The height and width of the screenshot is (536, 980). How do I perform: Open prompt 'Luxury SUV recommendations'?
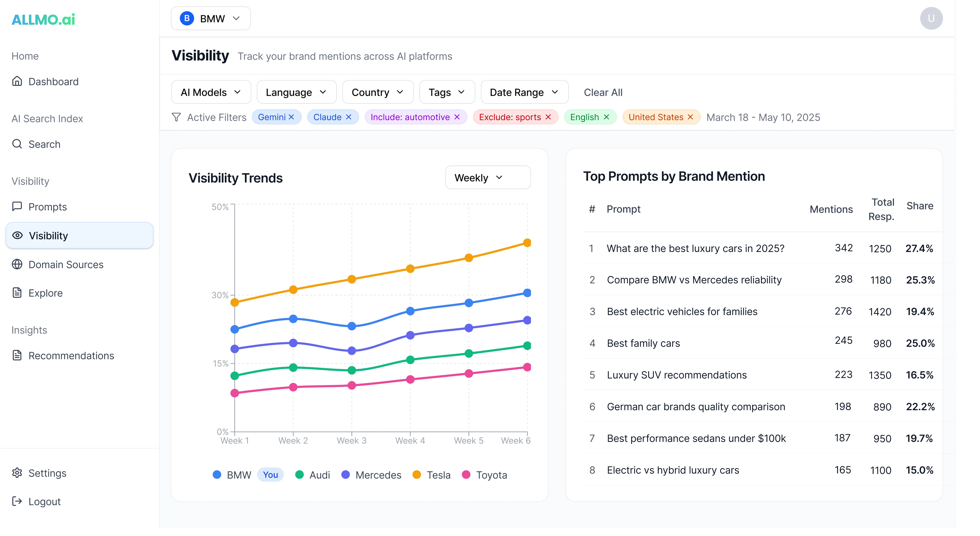(676, 375)
